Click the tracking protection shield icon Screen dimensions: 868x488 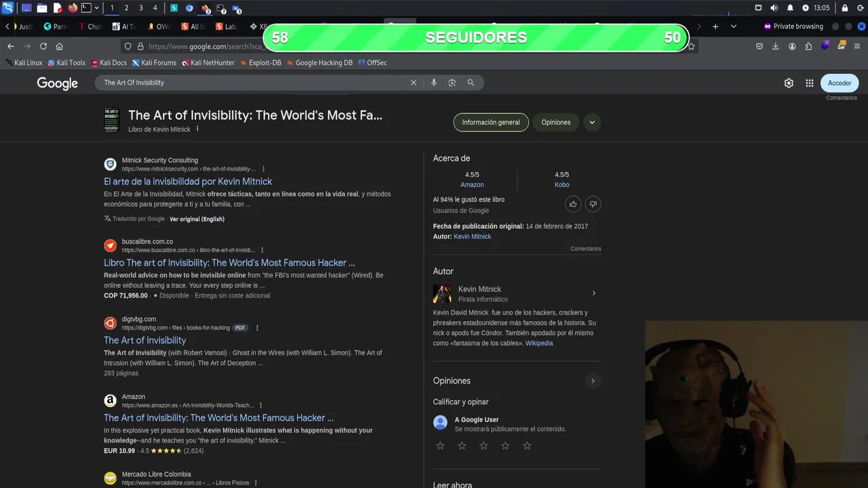coord(127,46)
